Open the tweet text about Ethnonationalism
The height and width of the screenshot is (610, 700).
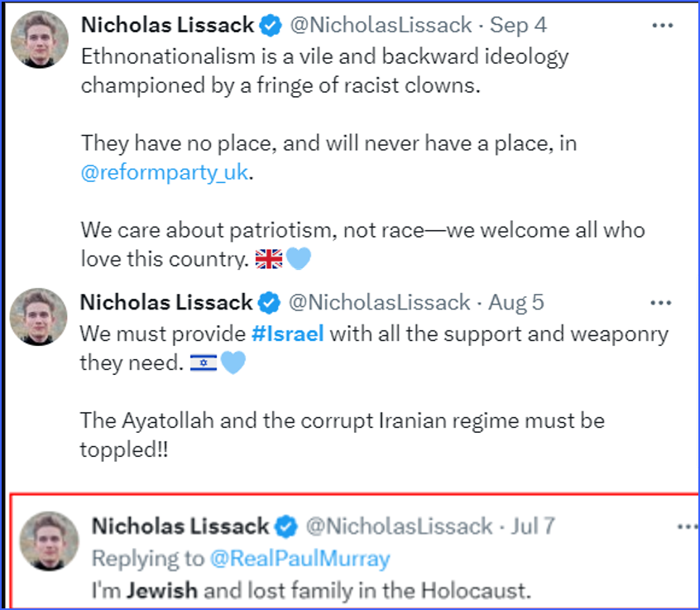tap(324, 71)
